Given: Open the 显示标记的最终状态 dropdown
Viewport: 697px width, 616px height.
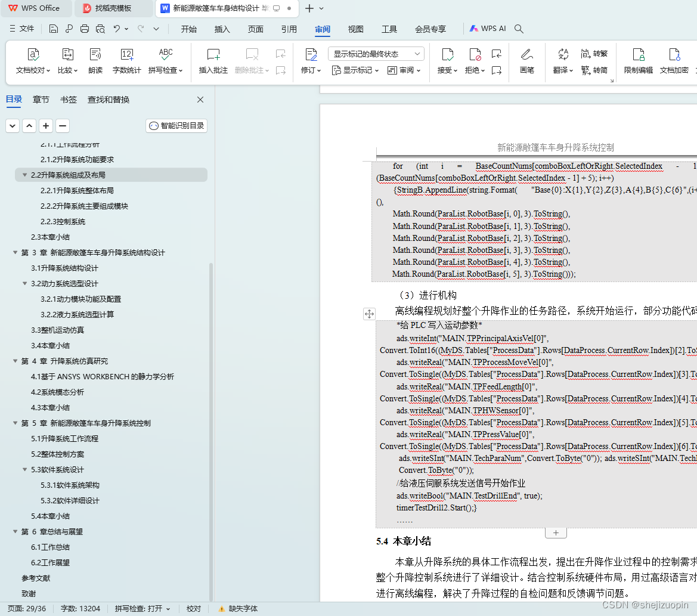Looking at the screenshot, I should pyautogui.click(x=376, y=54).
